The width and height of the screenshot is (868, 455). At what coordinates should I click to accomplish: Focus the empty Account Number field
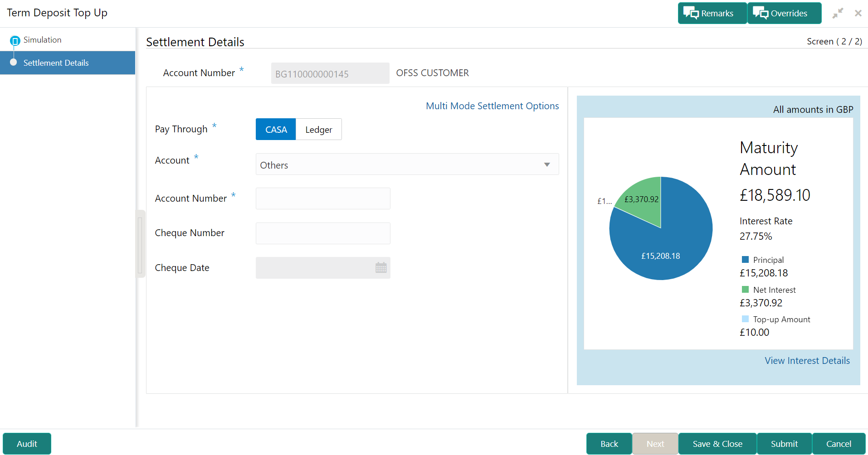(x=323, y=198)
